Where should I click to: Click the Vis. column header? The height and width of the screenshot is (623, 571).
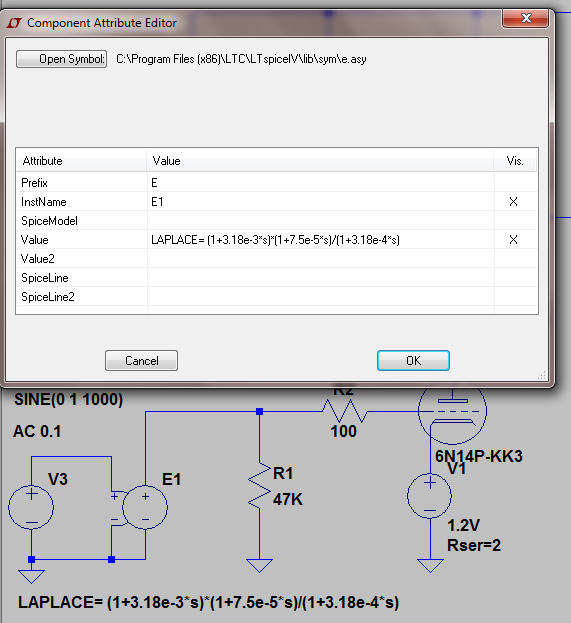(515, 161)
